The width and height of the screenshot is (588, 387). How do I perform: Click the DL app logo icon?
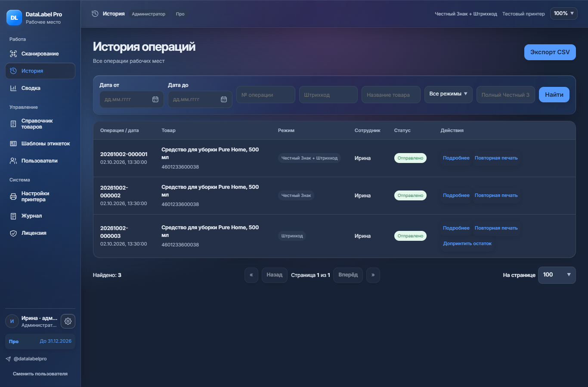click(x=14, y=18)
